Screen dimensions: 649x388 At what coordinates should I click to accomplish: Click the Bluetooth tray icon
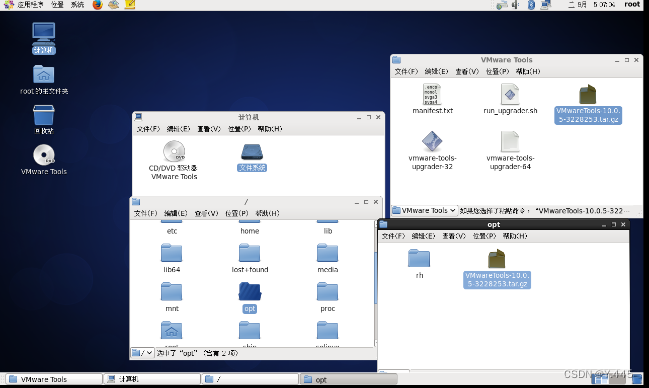coord(531,5)
